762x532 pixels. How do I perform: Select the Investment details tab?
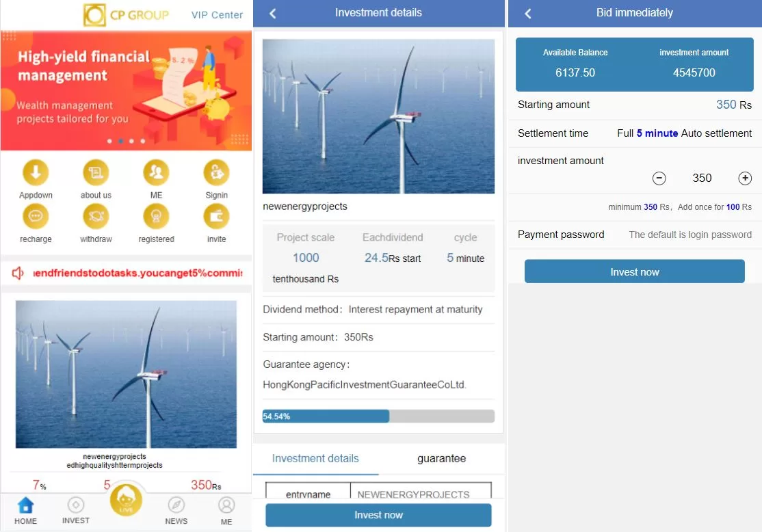(315, 459)
